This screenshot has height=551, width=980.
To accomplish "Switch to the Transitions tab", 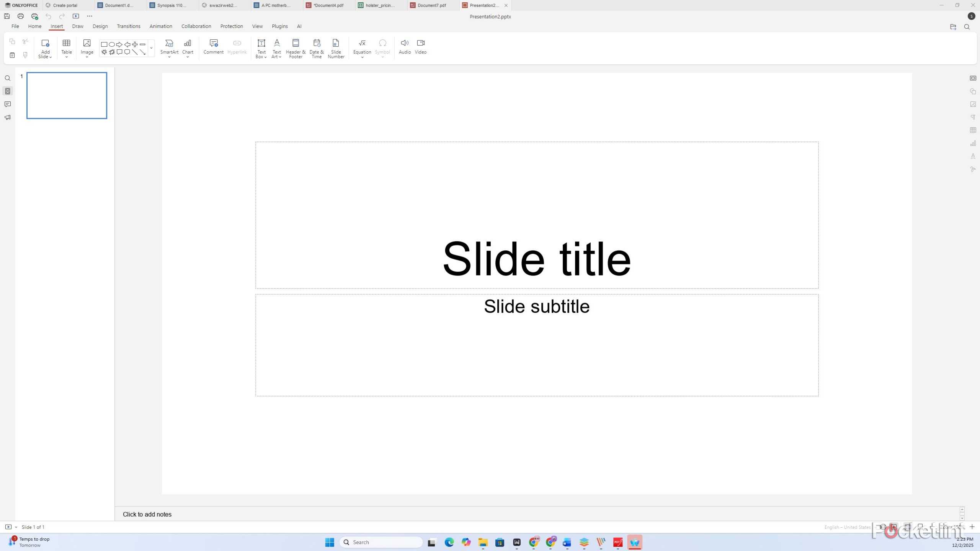I will click(129, 26).
